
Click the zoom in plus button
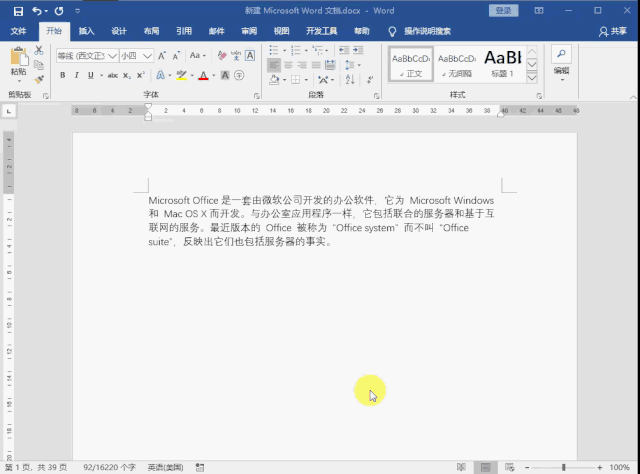(599, 467)
